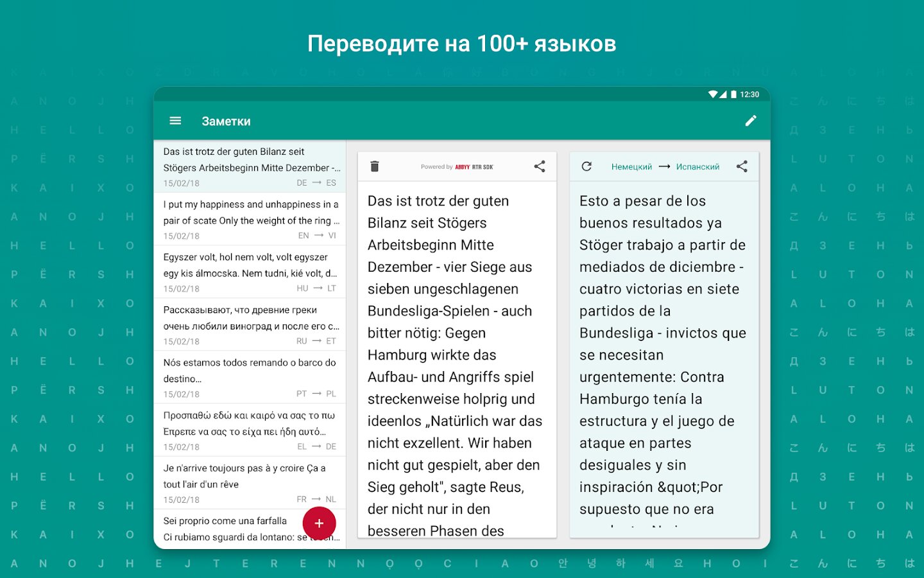Select the Greek 'Προσπαθώ' note
The image size is (924, 578).
click(x=250, y=430)
